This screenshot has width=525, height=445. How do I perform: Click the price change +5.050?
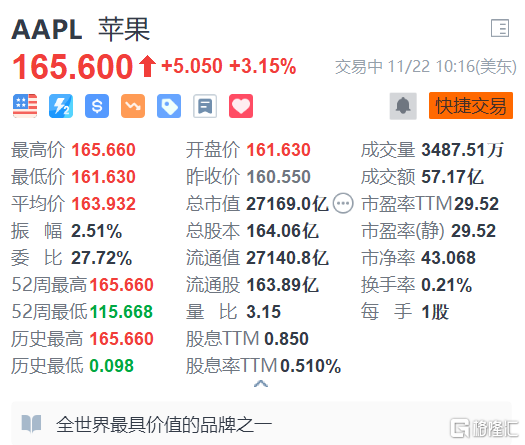tap(192, 66)
